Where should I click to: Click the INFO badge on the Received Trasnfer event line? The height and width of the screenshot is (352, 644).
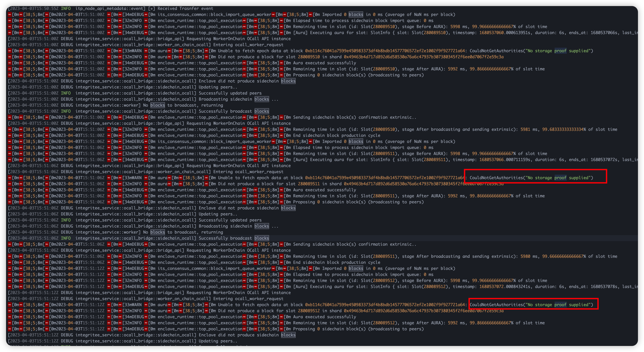point(66,8)
